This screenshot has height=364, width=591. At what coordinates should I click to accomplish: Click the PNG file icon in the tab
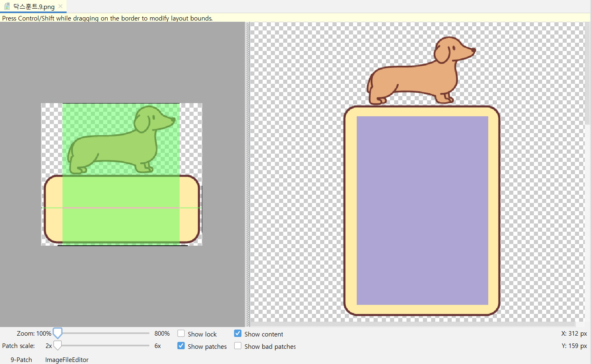(7, 6)
